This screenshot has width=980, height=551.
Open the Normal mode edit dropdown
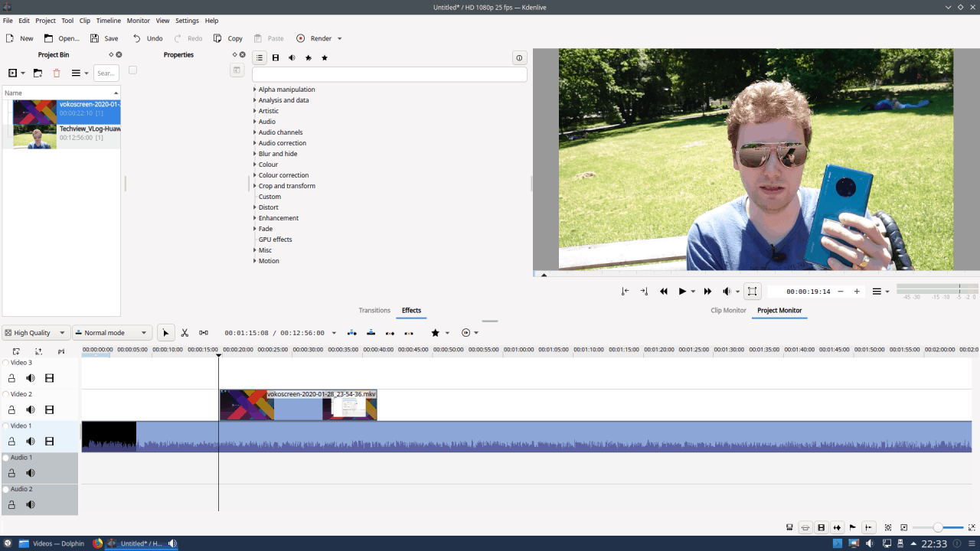point(112,333)
